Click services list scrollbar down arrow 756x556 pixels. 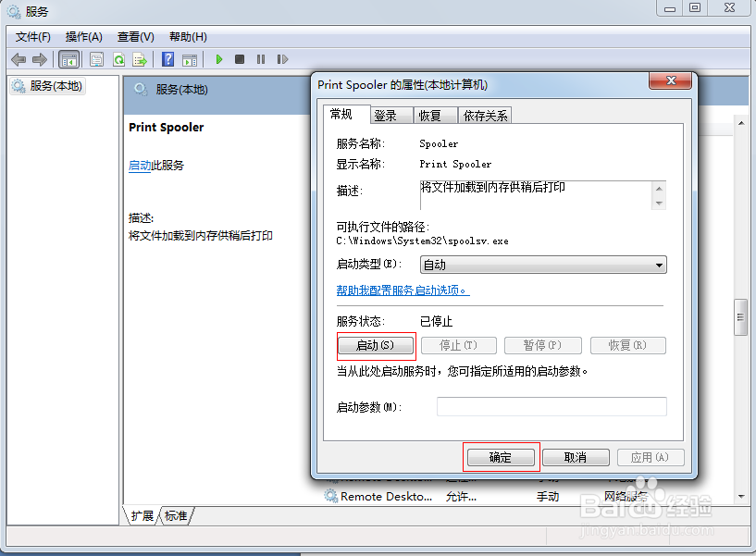pos(741,496)
